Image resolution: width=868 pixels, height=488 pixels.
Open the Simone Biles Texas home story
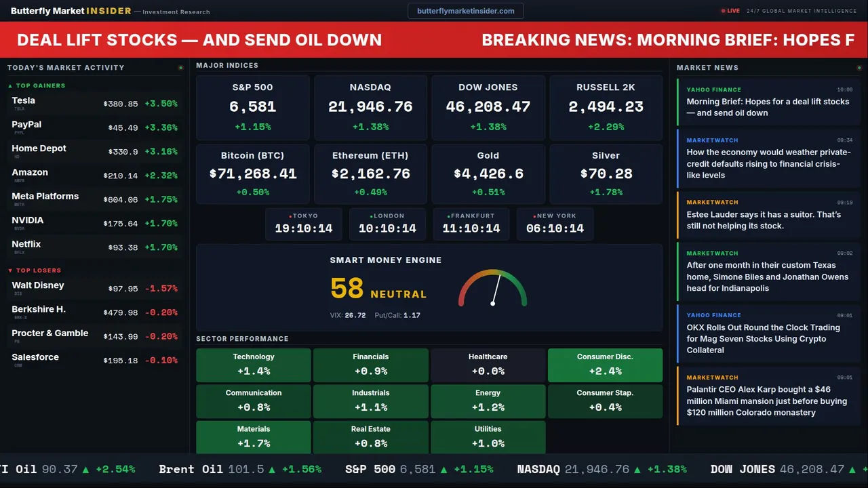(x=769, y=272)
